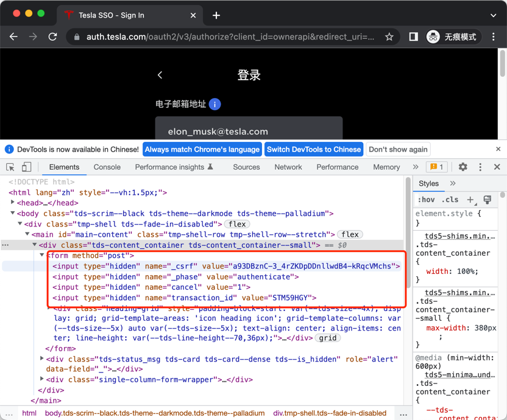Toggle the :hov element state button
This screenshot has width=507, height=420.
(x=426, y=200)
